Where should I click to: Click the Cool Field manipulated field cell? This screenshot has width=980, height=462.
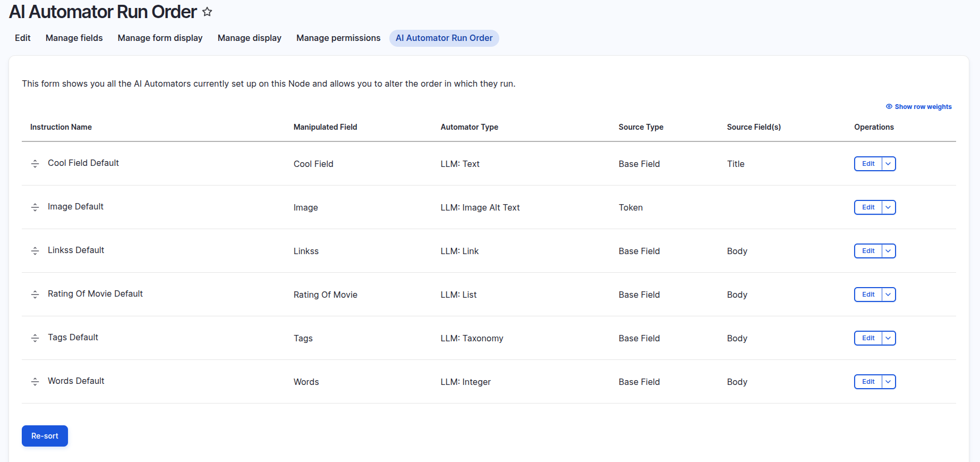click(313, 164)
